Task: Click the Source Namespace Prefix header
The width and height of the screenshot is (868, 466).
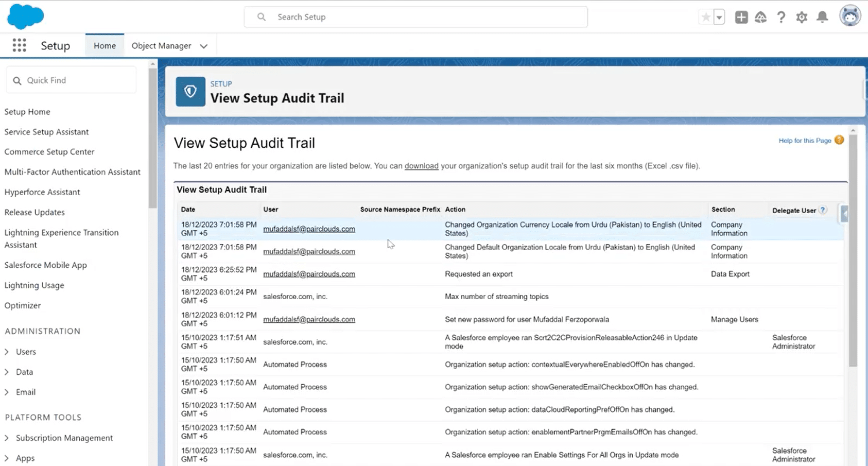Action: [400, 210]
